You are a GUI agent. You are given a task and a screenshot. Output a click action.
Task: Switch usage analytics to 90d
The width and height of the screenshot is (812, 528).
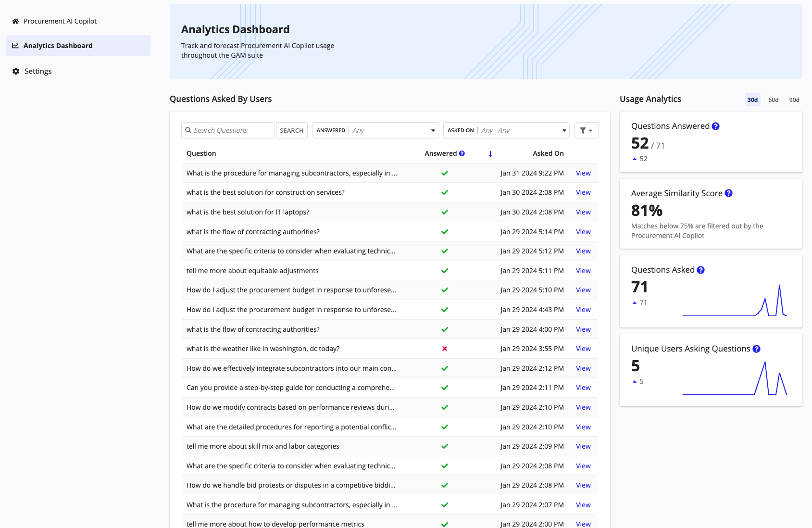(794, 100)
